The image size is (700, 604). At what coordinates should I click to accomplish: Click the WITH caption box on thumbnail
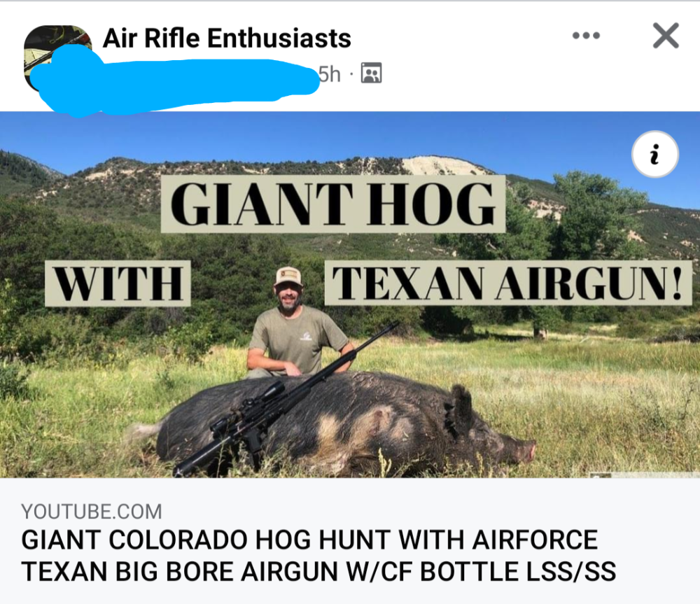coord(118,283)
